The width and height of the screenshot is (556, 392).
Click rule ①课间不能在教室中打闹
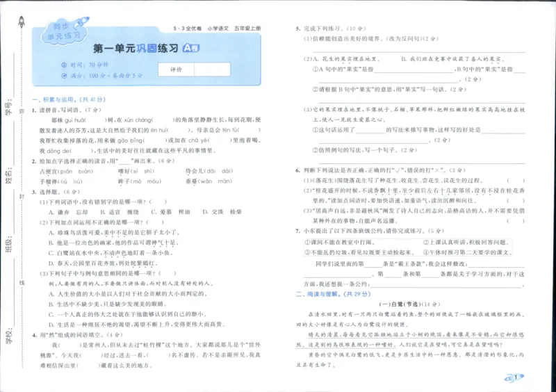(340, 243)
